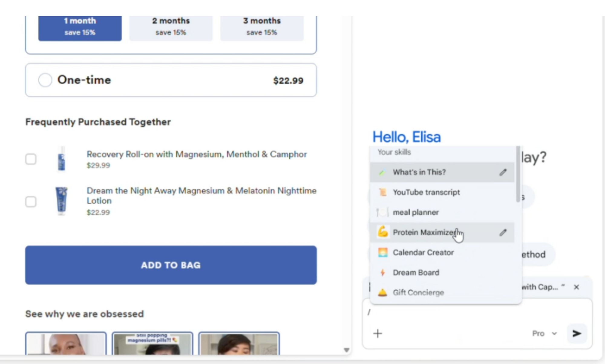
Task: Click the Gift Concierge bell icon
Action: click(x=383, y=293)
